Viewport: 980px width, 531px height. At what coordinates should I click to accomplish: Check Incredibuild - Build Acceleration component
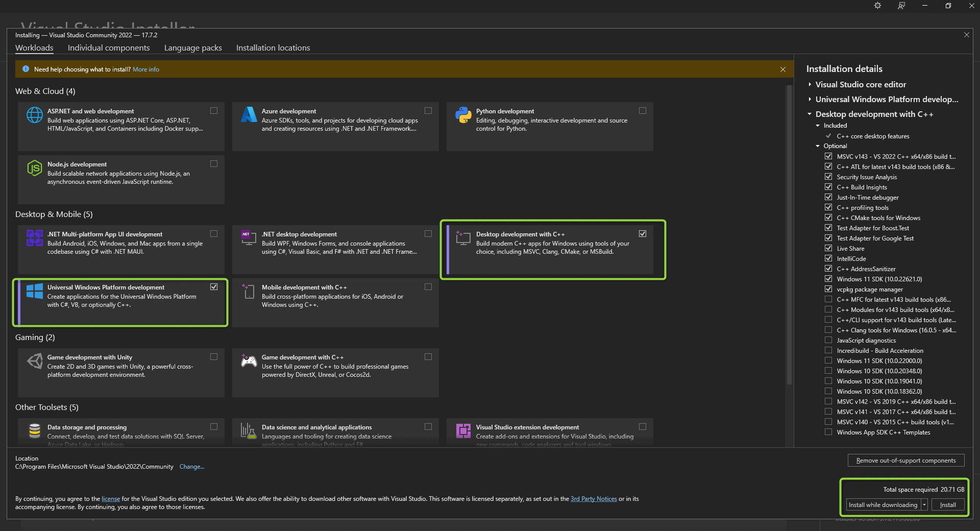pos(828,350)
